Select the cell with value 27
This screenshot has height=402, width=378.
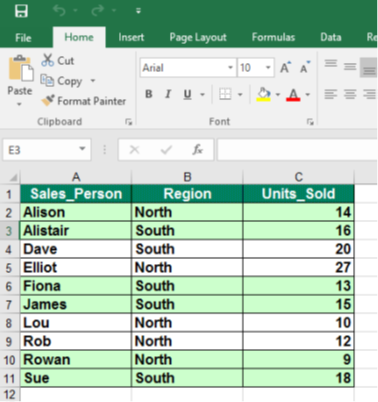point(298,267)
